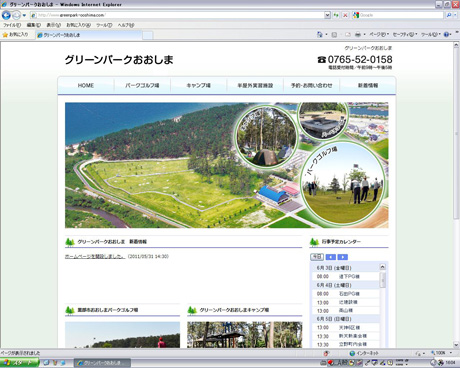Click the camping tent circle image in banner

coord(266,136)
